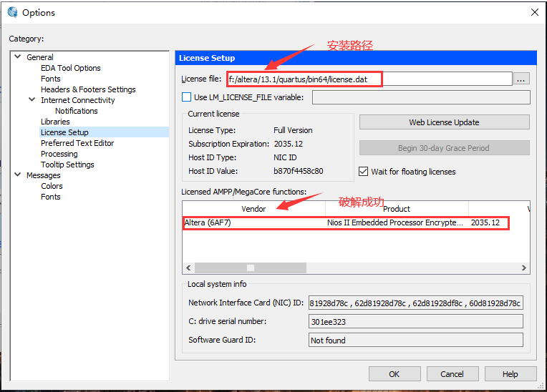The width and height of the screenshot is (547, 392).
Task: Open Tooltip Settings category
Action: coord(67,165)
